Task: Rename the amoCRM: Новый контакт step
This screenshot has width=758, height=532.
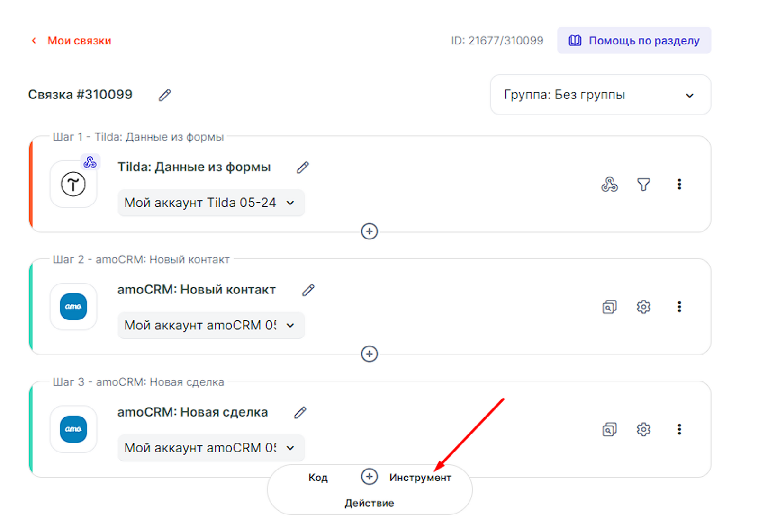Action: 308,290
